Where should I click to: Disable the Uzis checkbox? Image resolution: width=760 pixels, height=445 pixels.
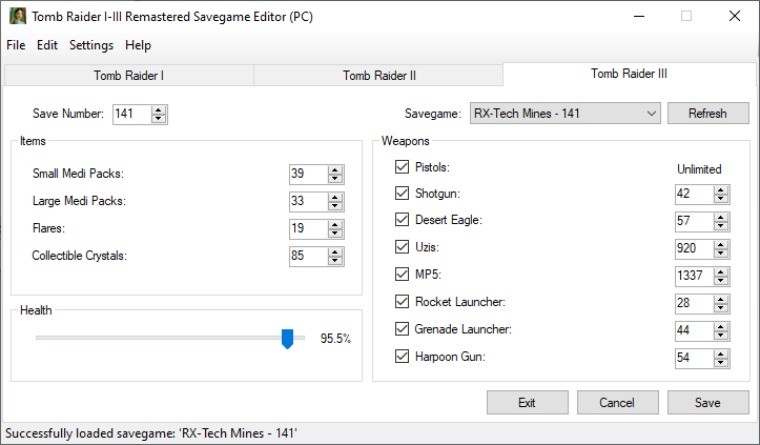(402, 247)
